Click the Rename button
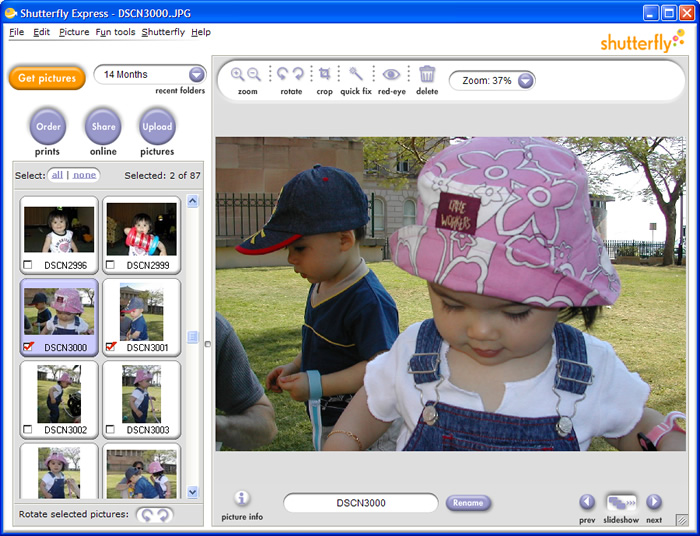This screenshot has width=700, height=536. pos(468,503)
